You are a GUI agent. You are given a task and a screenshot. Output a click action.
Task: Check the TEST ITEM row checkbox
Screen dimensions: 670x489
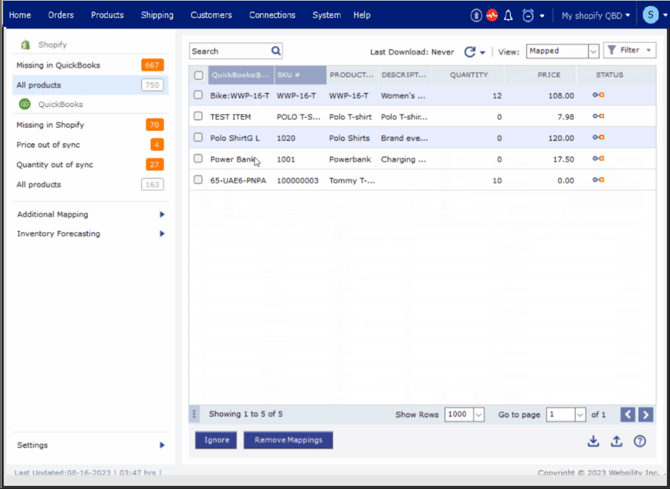(199, 117)
